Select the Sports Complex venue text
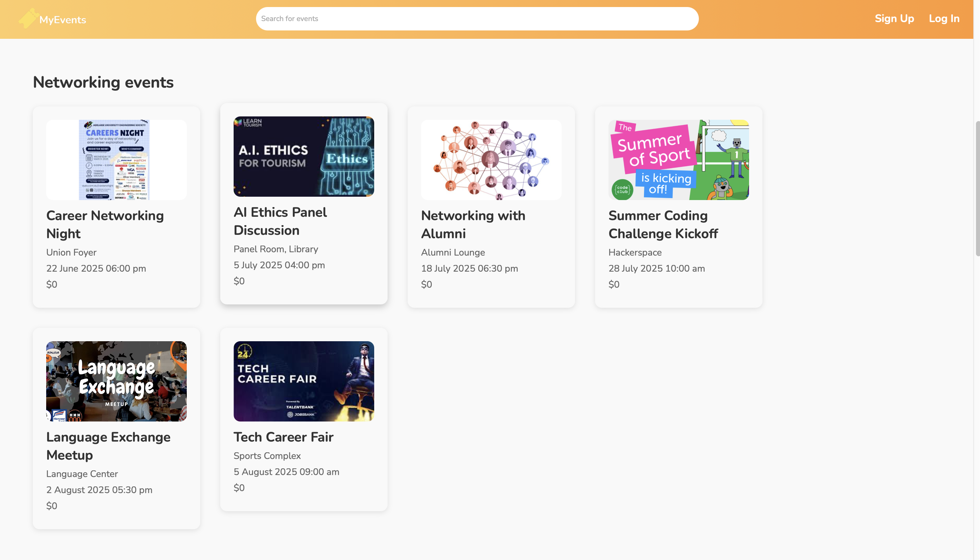The height and width of the screenshot is (560, 980). click(267, 456)
